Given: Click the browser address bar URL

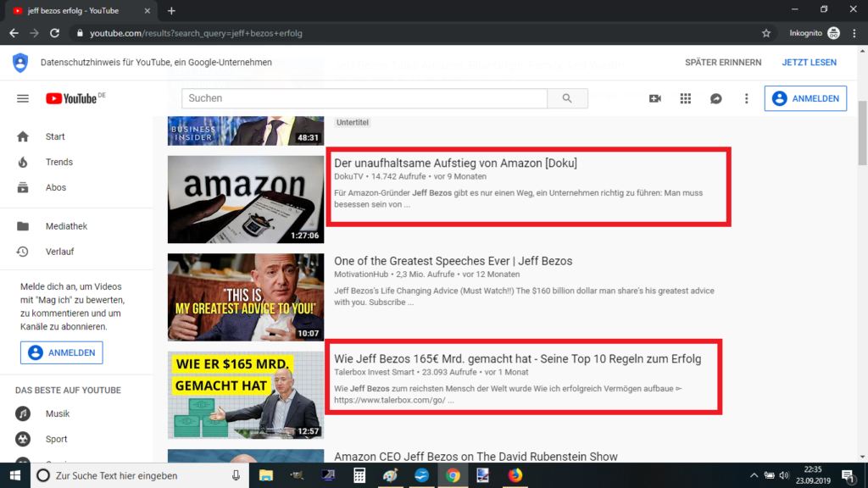Looking at the screenshot, I should [x=196, y=33].
